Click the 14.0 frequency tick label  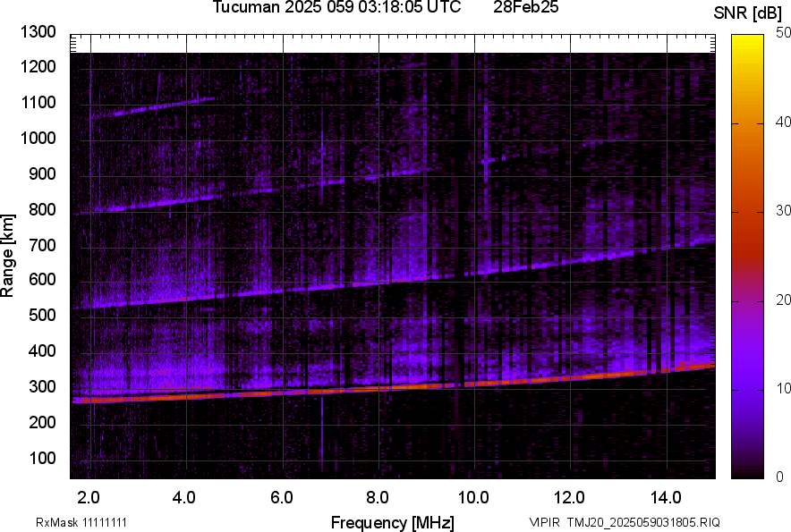[666, 497]
